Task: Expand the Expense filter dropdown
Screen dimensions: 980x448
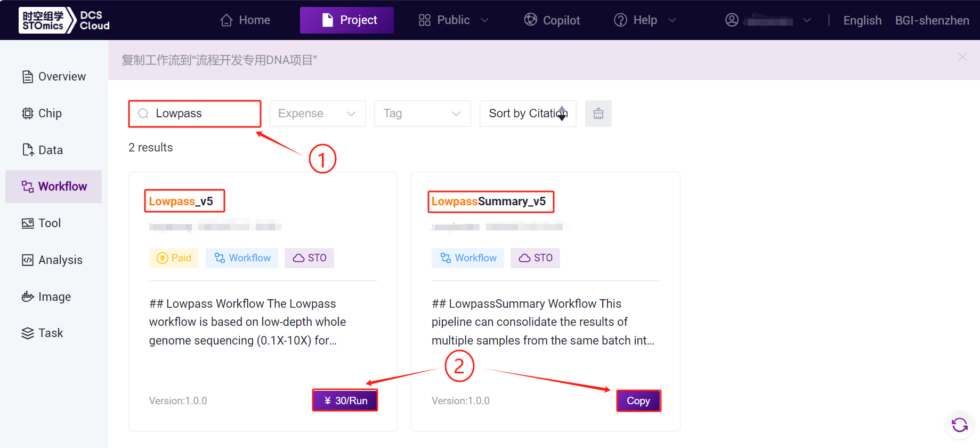Action: point(317,114)
